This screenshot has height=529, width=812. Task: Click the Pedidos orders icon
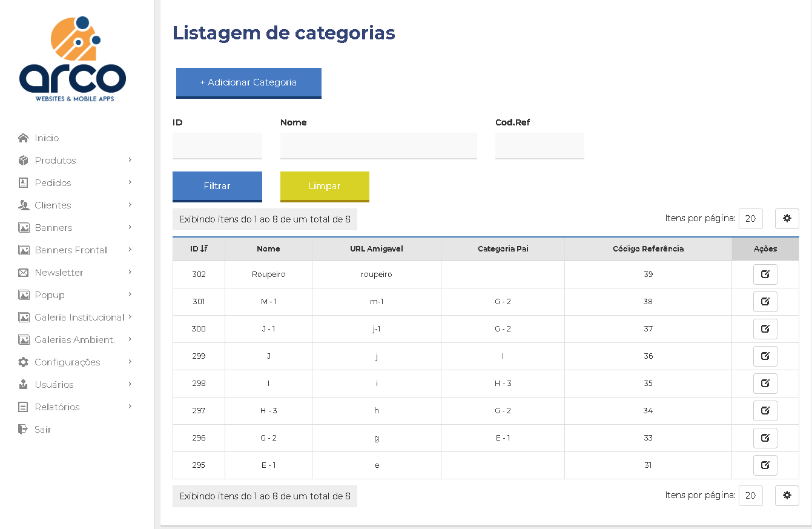24,183
